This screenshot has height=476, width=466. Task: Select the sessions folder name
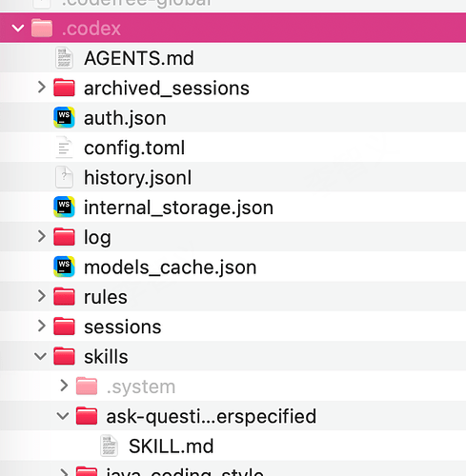(x=122, y=327)
